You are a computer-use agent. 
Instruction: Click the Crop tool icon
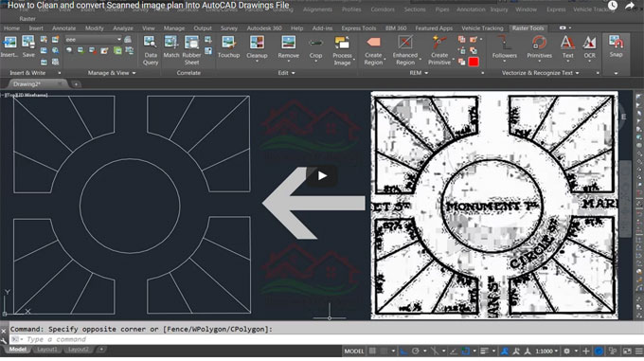(x=315, y=43)
